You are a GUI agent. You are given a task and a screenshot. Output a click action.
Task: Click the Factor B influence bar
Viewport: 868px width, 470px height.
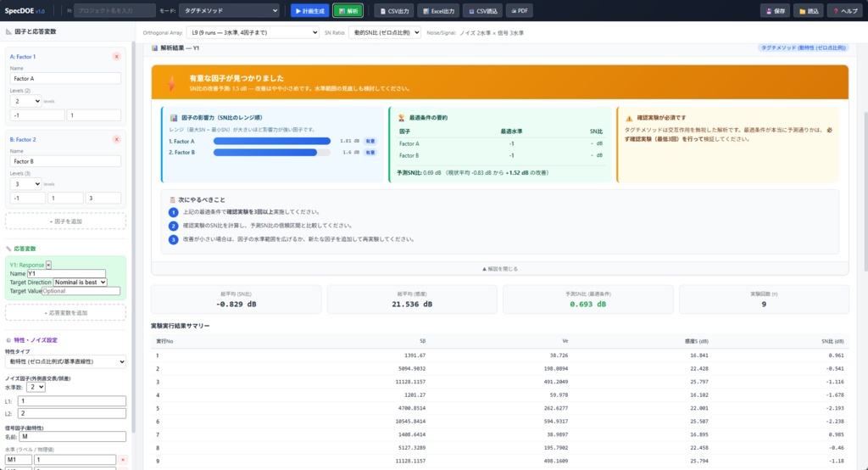[x=265, y=153]
